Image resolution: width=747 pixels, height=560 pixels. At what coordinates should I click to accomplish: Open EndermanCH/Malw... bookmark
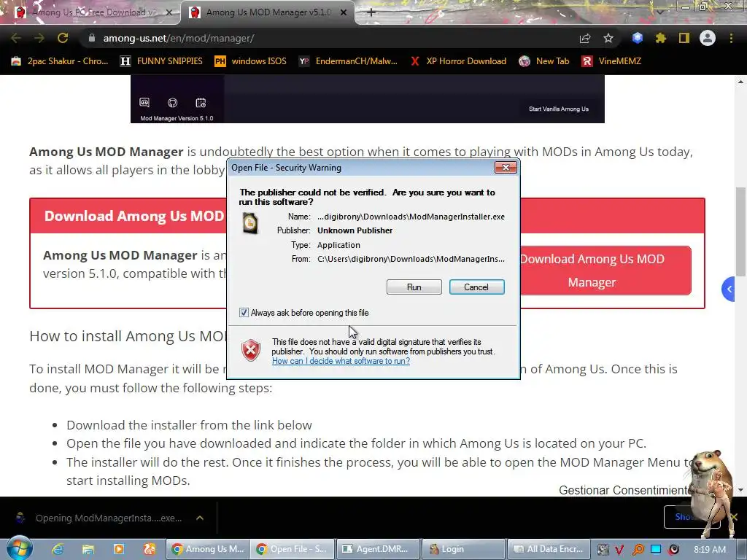(x=348, y=61)
